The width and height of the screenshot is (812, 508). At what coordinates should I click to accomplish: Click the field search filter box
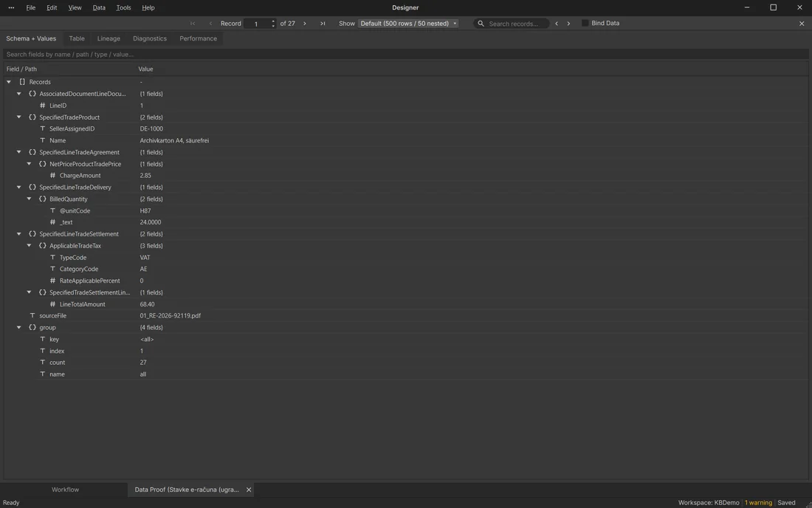click(405, 54)
